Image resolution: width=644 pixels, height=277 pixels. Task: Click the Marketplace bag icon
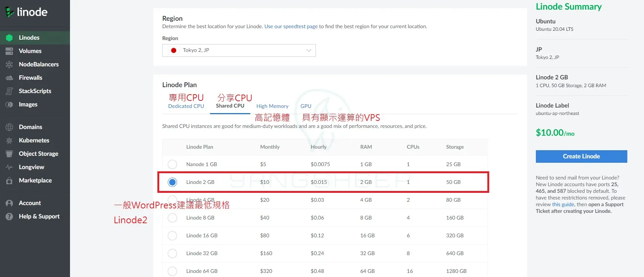[x=9, y=181]
